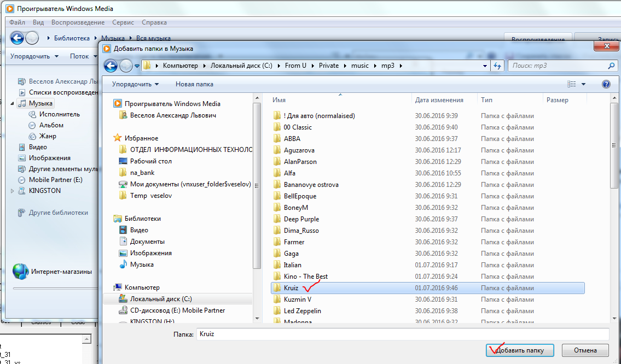621x364 pixels.
Task: Open the Сервис menu
Action: (123, 22)
